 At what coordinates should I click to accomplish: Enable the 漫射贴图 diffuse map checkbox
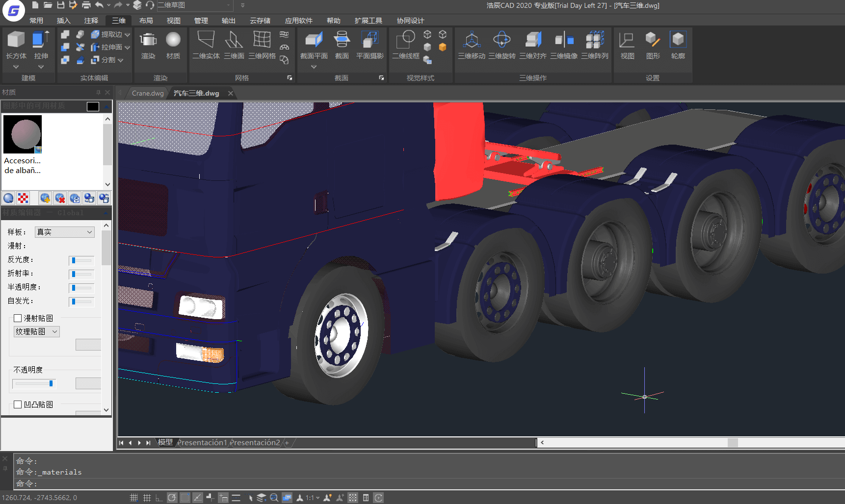pyautogui.click(x=18, y=318)
